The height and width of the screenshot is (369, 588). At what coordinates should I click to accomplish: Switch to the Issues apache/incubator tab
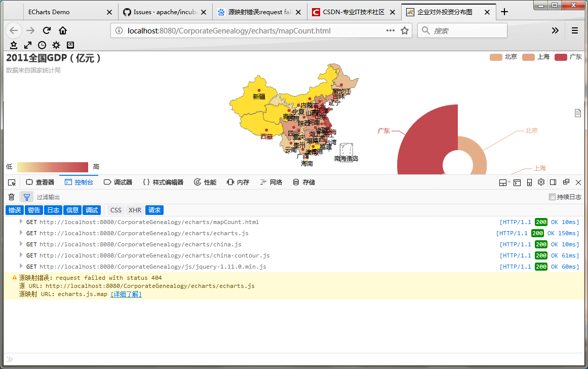click(x=165, y=12)
